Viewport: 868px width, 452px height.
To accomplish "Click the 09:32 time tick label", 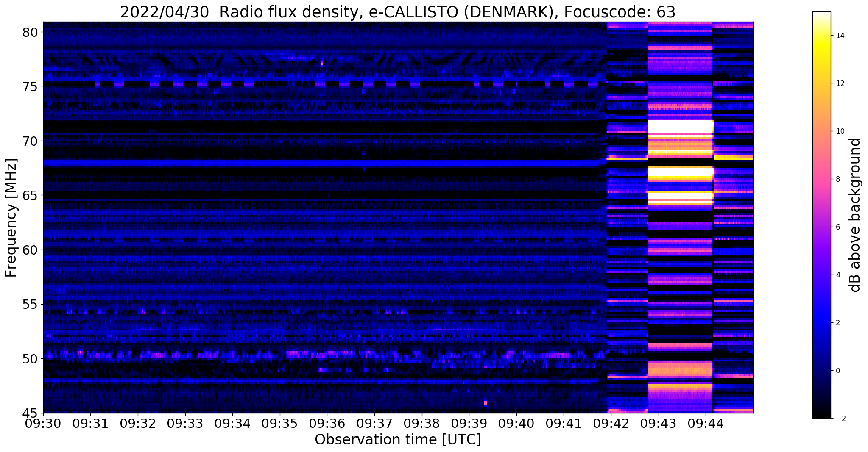I will click(138, 423).
